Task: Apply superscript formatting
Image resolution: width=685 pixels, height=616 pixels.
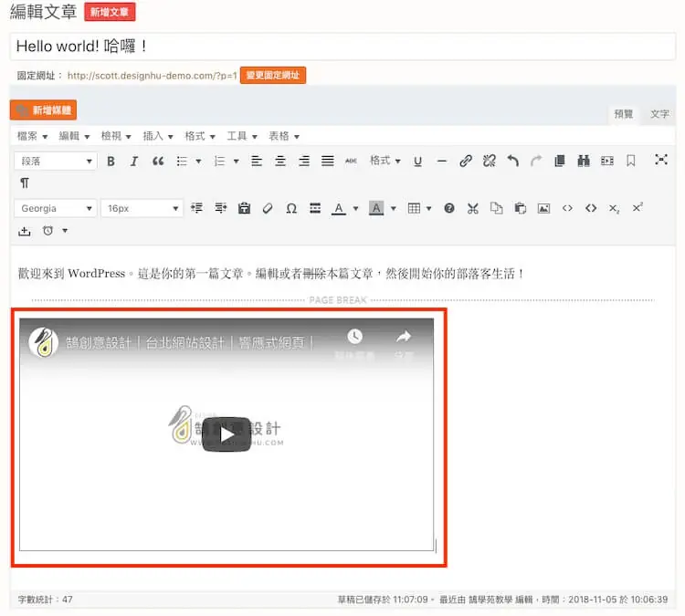Action: pos(638,207)
